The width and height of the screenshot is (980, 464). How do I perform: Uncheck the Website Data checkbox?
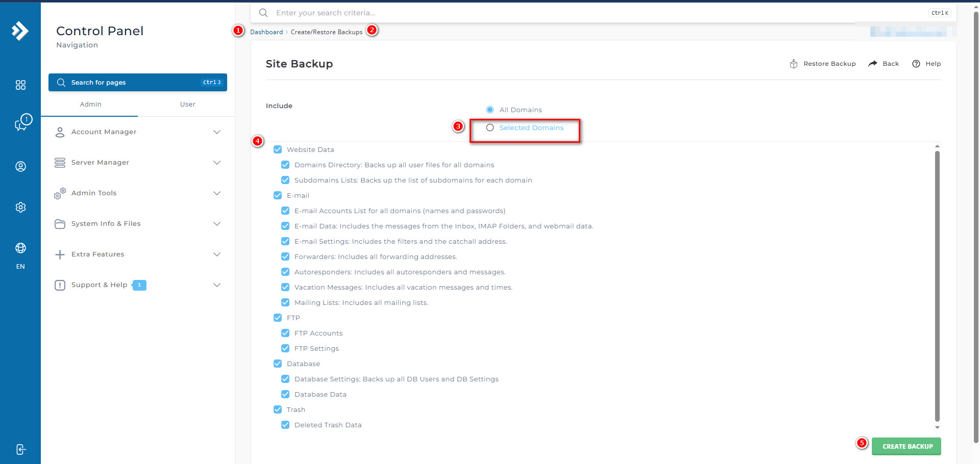pos(278,149)
